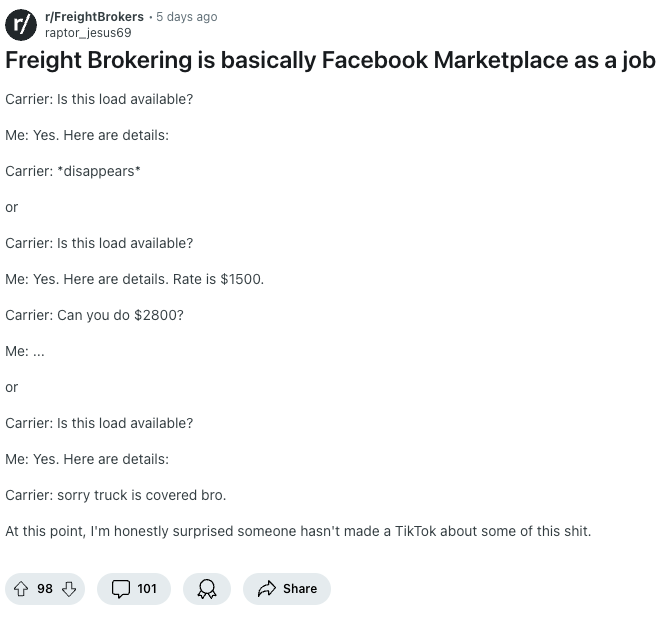Visit the raptor_jesus69 user profile

pyautogui.click(x=88, y=33)
